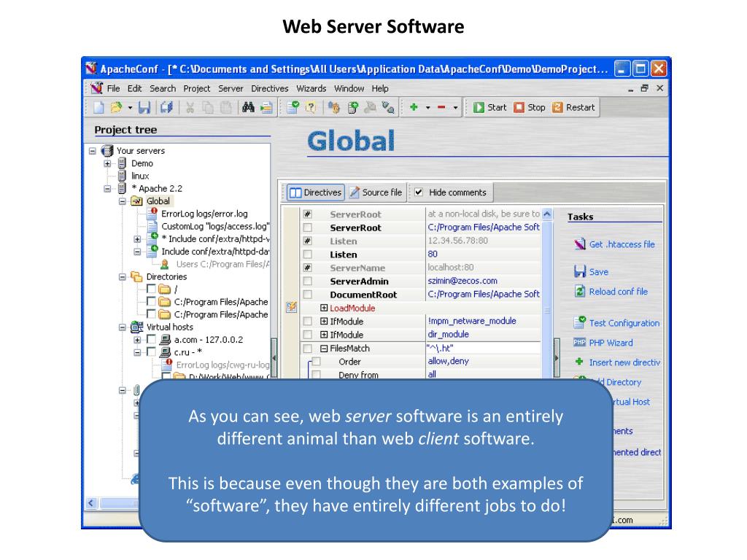Collapse the Virtual hosts tree node
Image resolution: width=747 pixels, height=560 pixels.
(x=123, y=327)
